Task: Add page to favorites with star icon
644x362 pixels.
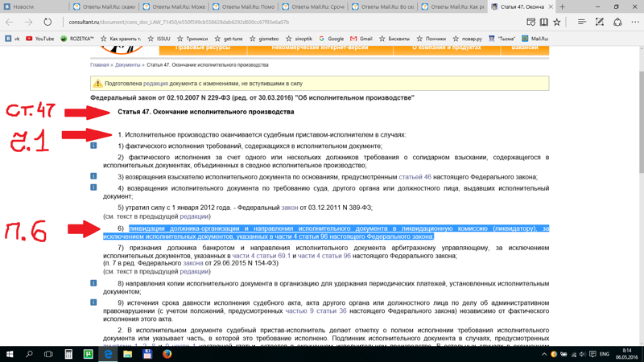Action: [x=557, y=23]
